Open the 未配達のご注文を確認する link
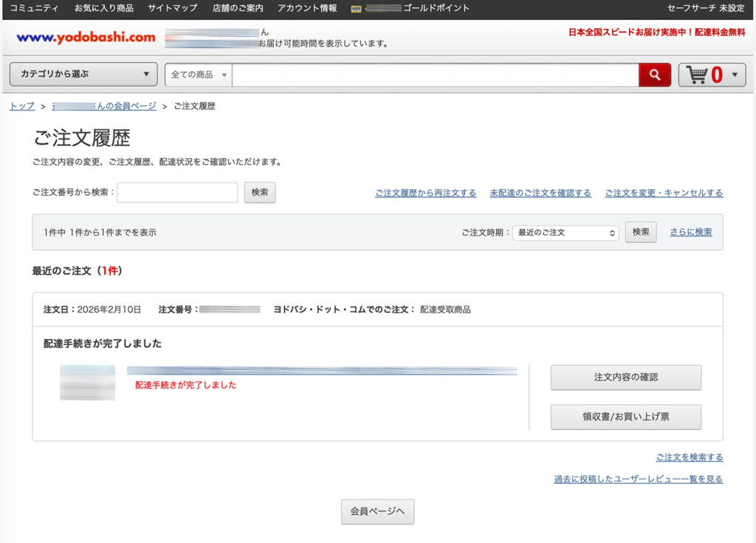 540,193
